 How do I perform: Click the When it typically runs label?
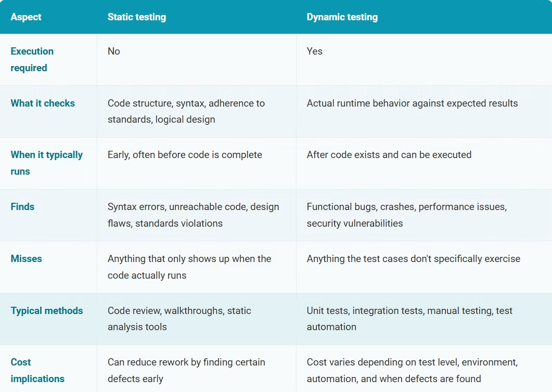(46, 163)
